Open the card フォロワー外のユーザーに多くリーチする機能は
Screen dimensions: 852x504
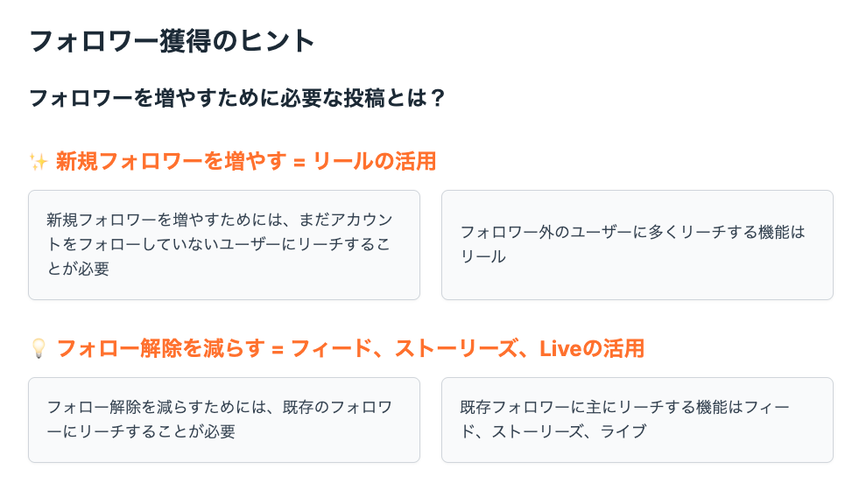(637, 245)
